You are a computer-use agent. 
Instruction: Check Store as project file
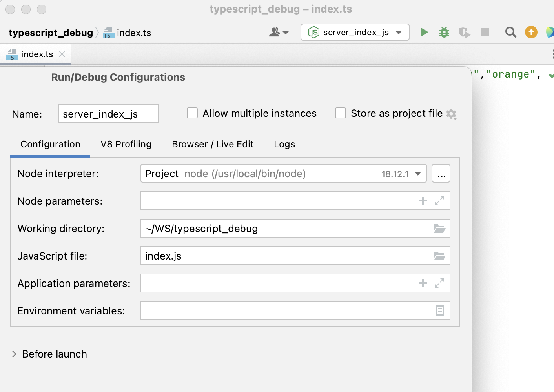pyautogui.click(x=340, y=113)
